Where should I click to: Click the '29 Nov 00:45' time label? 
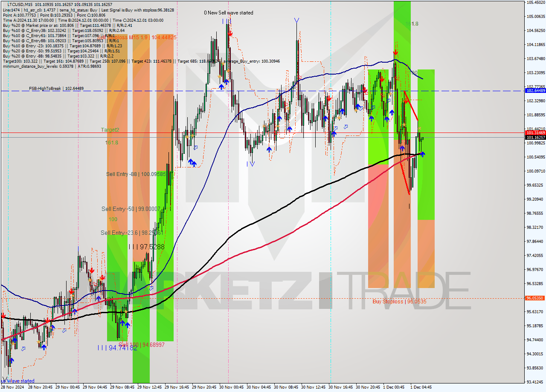[68, 387]
